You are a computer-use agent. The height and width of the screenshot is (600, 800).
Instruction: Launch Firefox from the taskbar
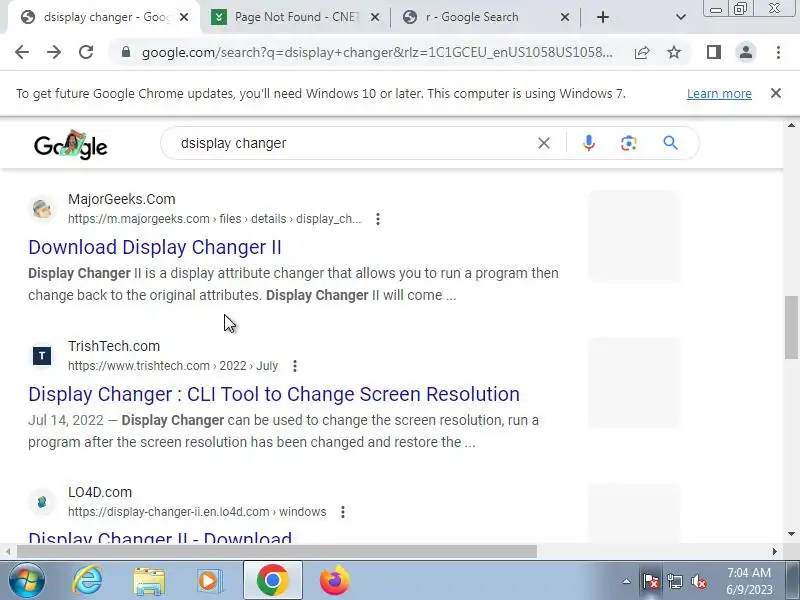coord(335,581)
